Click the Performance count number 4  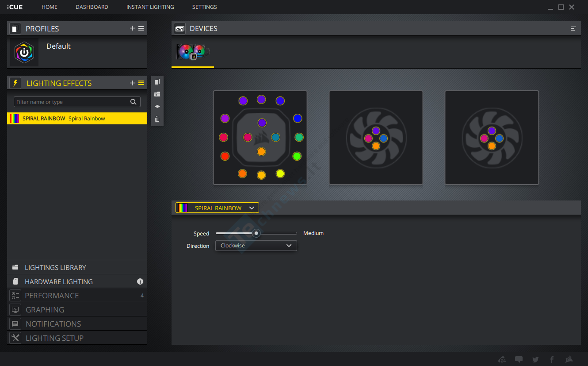coord(142,296)
